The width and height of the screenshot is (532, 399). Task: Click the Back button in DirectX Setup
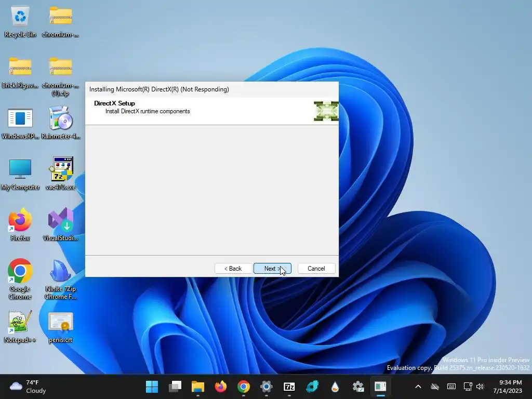point(233,269)
